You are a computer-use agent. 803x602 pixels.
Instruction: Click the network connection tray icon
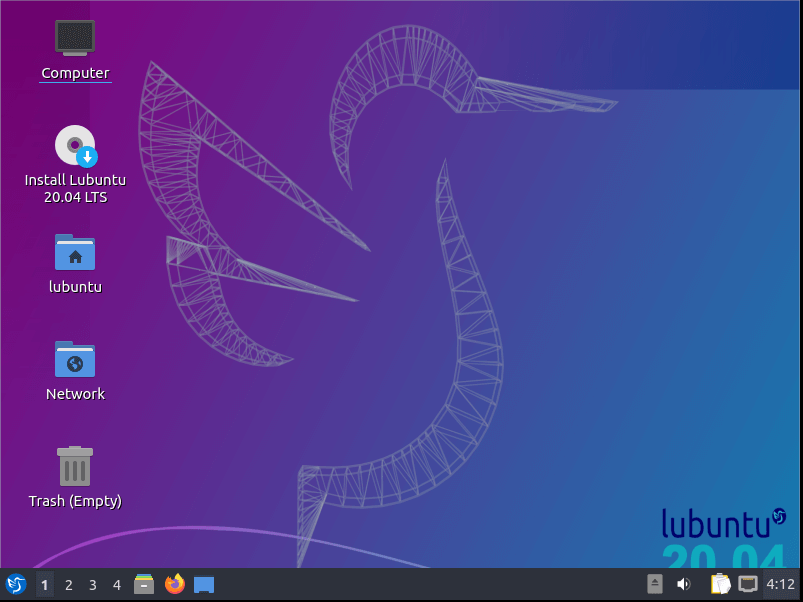747,584
